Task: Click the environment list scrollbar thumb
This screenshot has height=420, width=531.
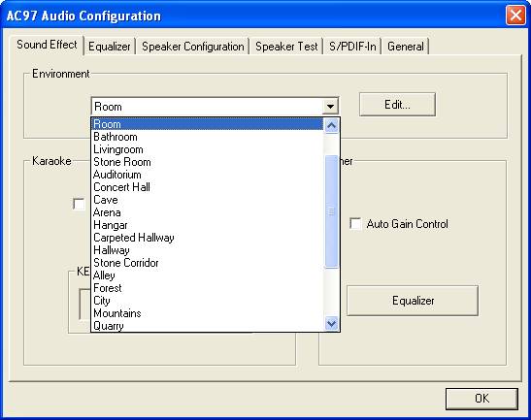Action: 331,211
